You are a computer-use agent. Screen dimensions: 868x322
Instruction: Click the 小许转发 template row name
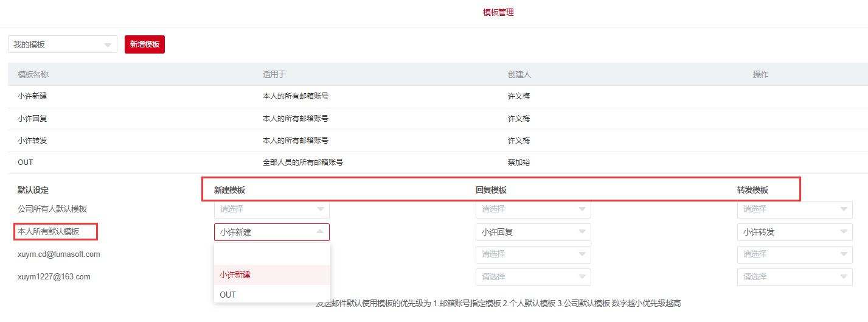[32, 141]
